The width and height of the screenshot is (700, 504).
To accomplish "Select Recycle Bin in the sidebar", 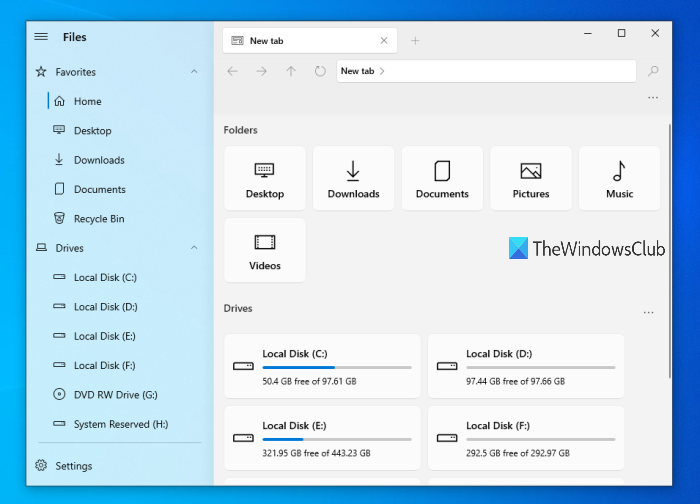I will click(97, 219).
